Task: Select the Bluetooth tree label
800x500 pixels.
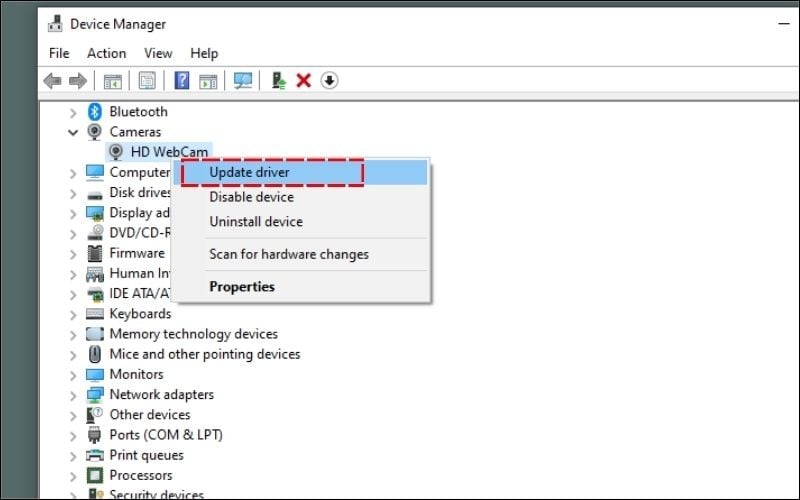Action: [138, 112]
